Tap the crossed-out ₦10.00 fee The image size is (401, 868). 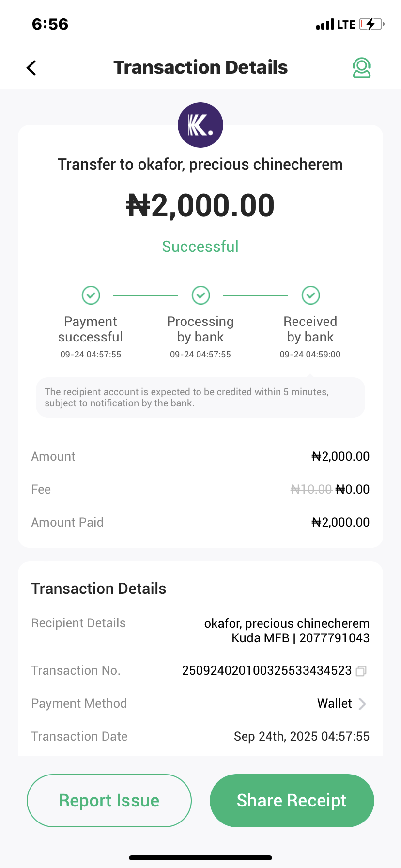click(311, 489)
